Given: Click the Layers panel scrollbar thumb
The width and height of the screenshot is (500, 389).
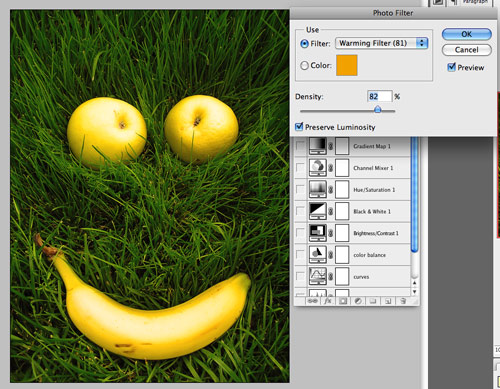Looking at the screenshot, I should pos(415,194).
